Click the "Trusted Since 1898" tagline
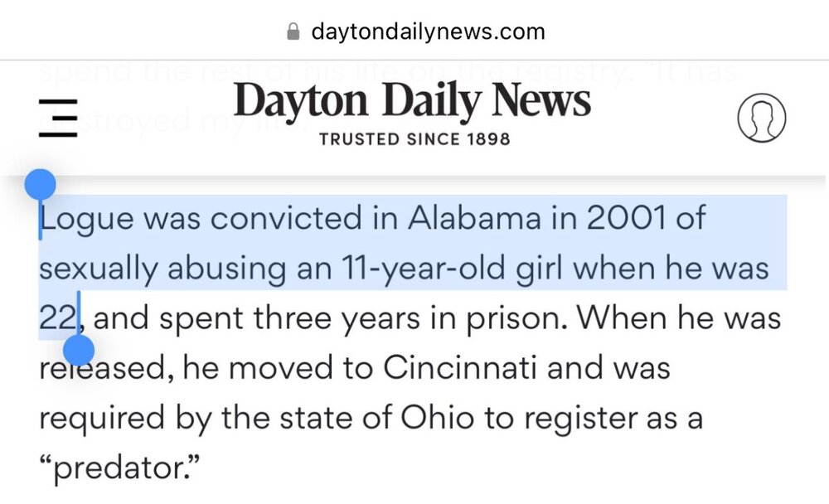The image size is (829, 504). click(x=414, y=138)
